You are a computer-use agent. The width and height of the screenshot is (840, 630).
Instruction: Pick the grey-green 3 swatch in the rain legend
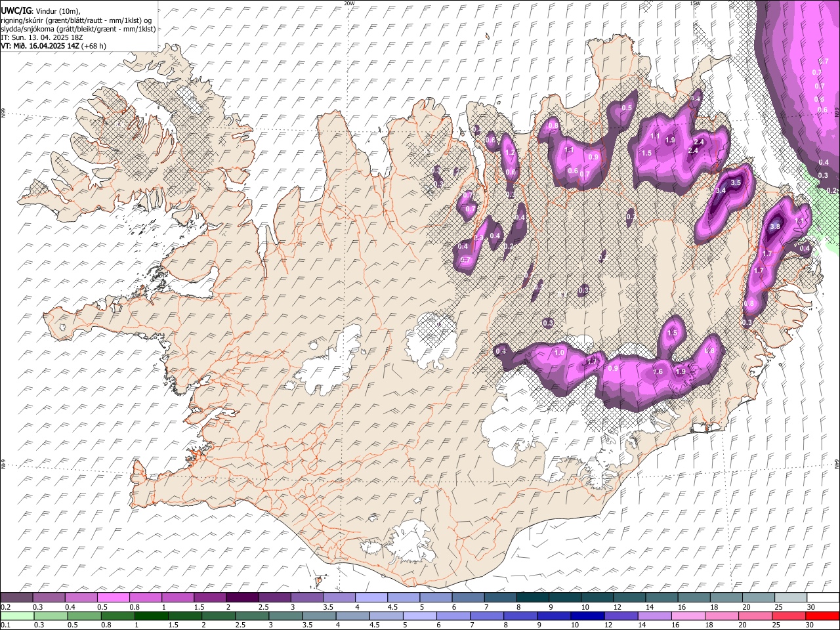(x=284, y=616)
